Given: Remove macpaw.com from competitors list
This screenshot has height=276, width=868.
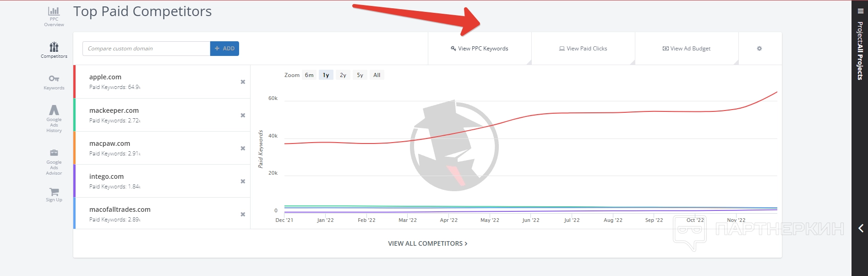Looking at the screenshot, I should click(x=243, y=148).
